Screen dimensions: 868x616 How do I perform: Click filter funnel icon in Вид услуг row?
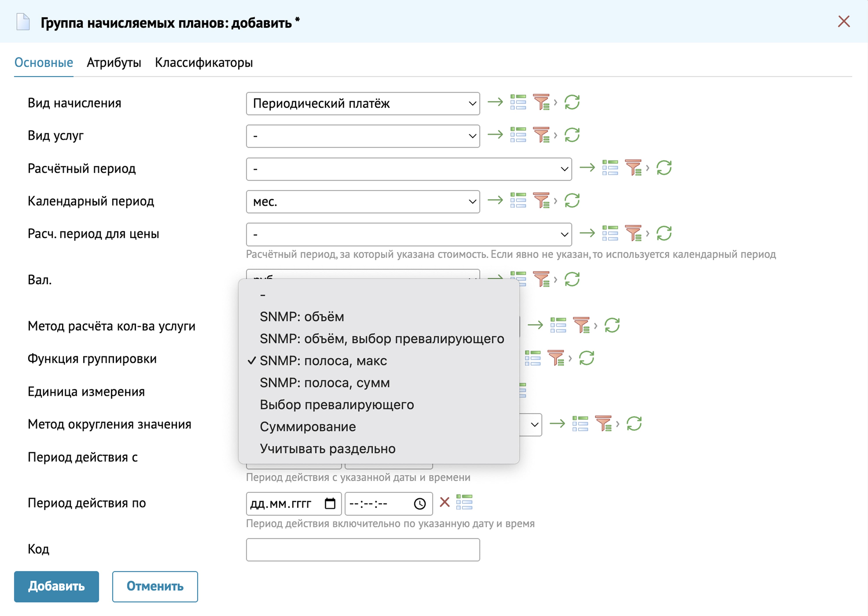pyautogui.click(x=541, y=135)
